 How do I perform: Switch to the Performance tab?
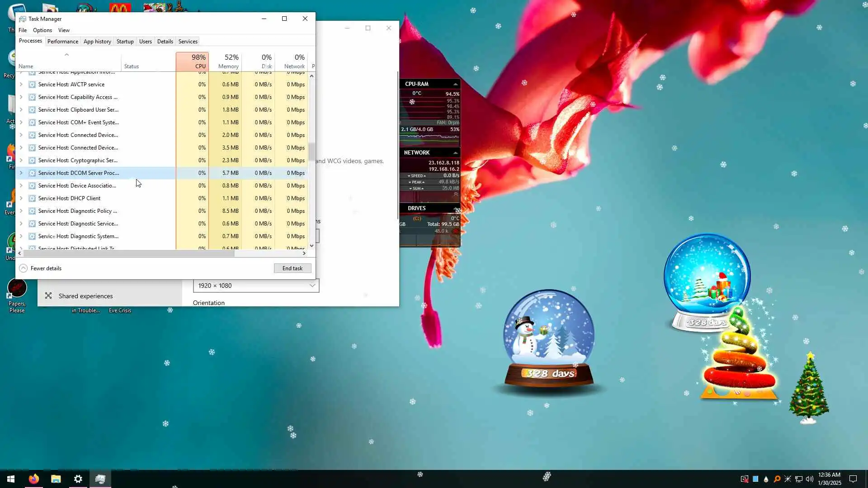pyautogui.click(x=62, y=41)
